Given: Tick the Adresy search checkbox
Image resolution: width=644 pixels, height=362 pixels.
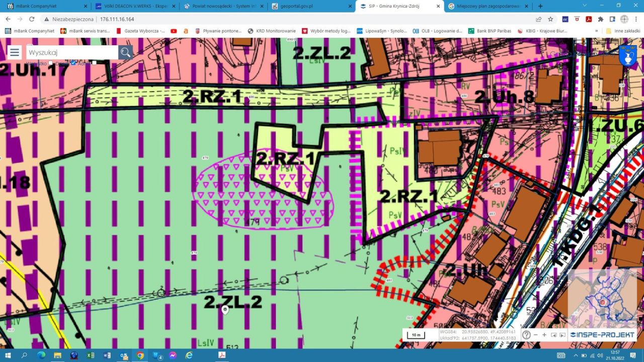Looking at the screenshot, I should [94, 63].
